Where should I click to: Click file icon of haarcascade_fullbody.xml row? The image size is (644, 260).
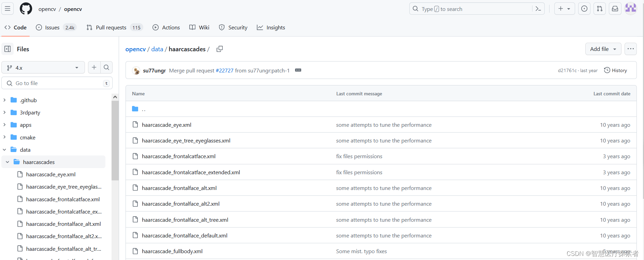(135, 251)
